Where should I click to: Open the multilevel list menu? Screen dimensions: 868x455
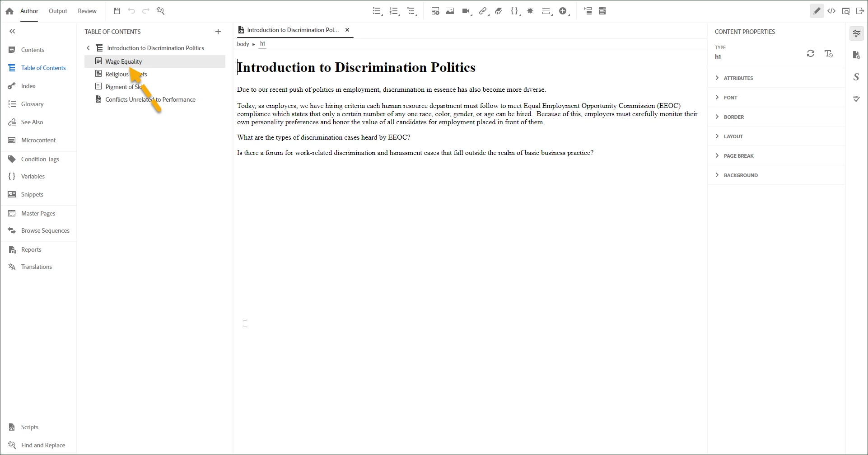[x=412, y=11]
